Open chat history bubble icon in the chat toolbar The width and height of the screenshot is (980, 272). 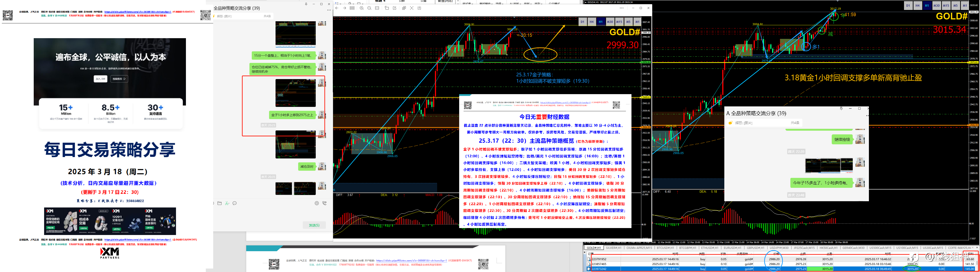coord(235,204)
